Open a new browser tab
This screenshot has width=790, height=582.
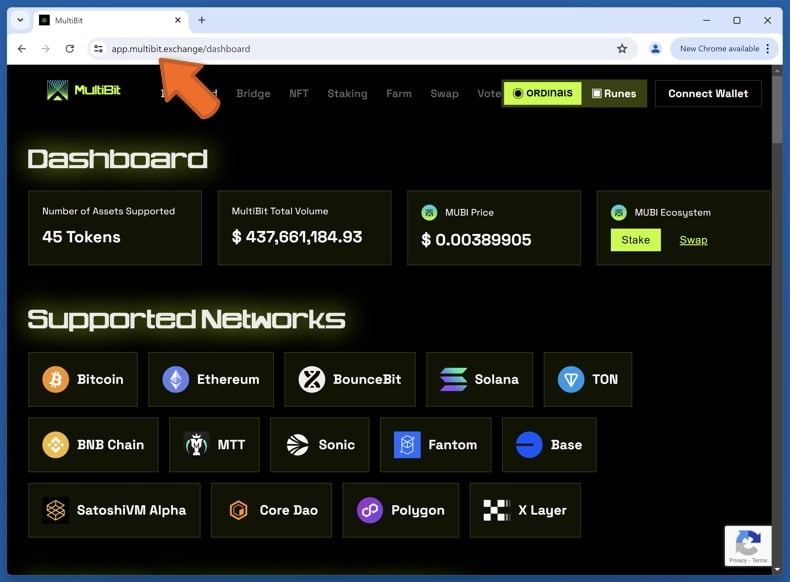click(202, 20)
